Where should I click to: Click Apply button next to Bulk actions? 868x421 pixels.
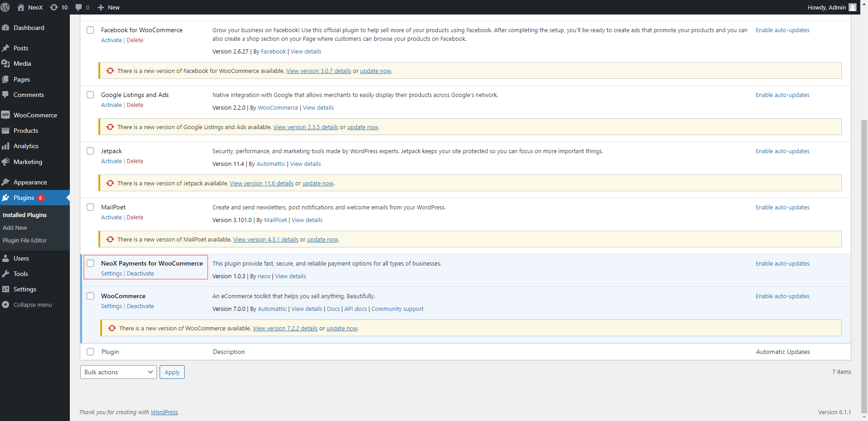tap(172, 372)
